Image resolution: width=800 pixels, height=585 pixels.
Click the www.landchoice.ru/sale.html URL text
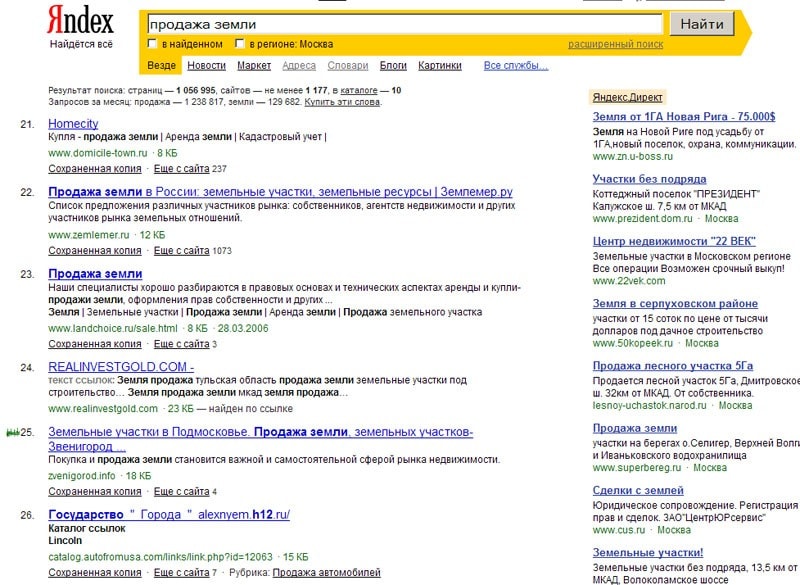(113, 328)
